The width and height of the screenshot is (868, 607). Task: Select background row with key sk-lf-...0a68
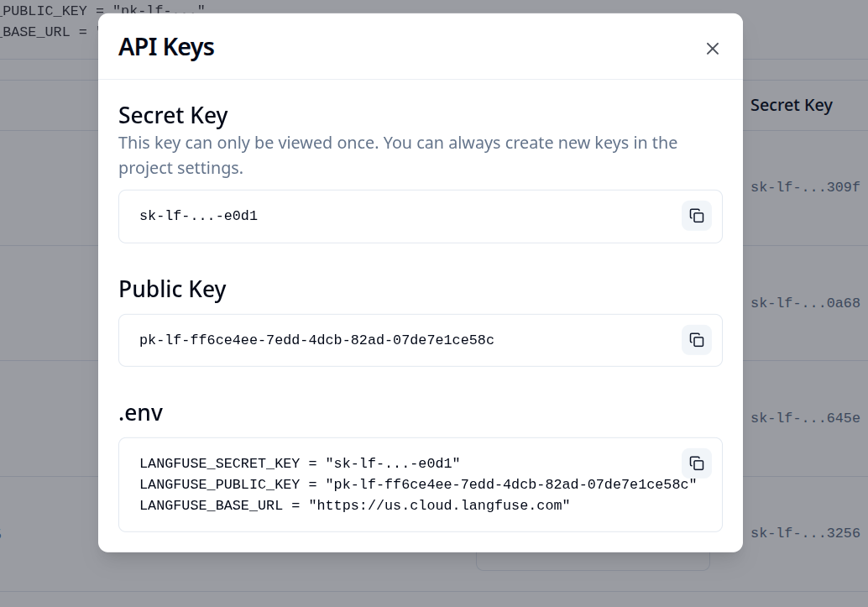tap(806, 303)
